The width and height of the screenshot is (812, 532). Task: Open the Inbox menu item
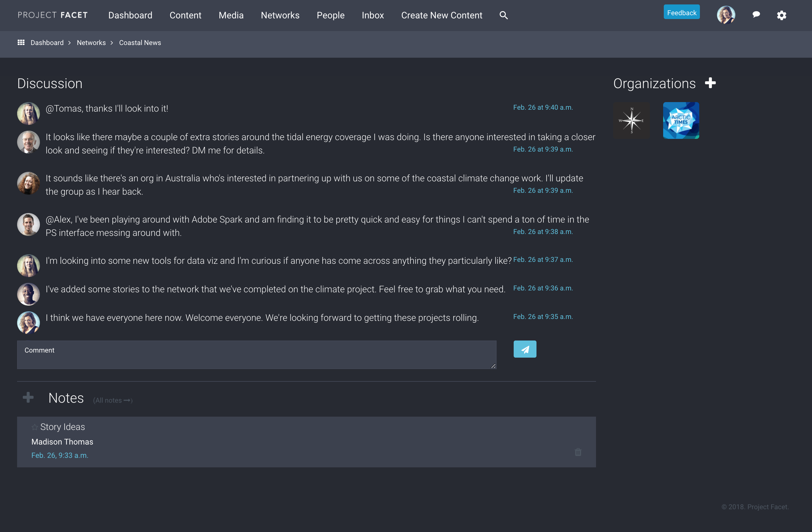pos(372,15)
